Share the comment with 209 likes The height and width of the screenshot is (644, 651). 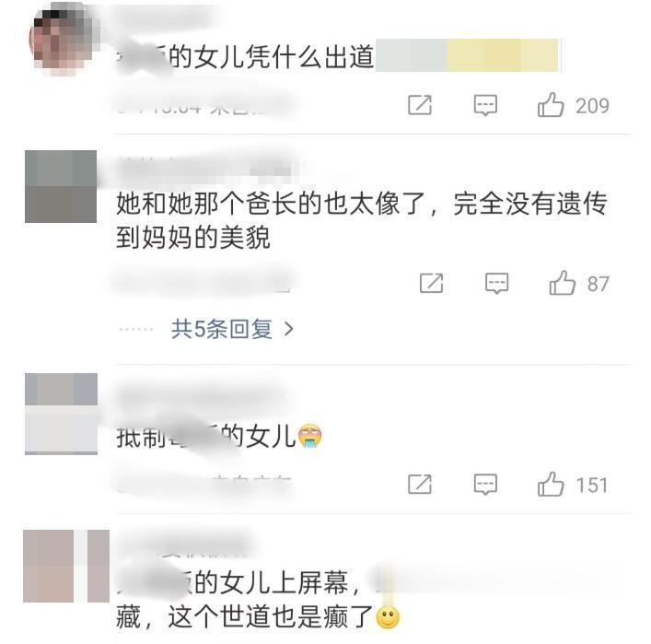(x=420, y=105)
